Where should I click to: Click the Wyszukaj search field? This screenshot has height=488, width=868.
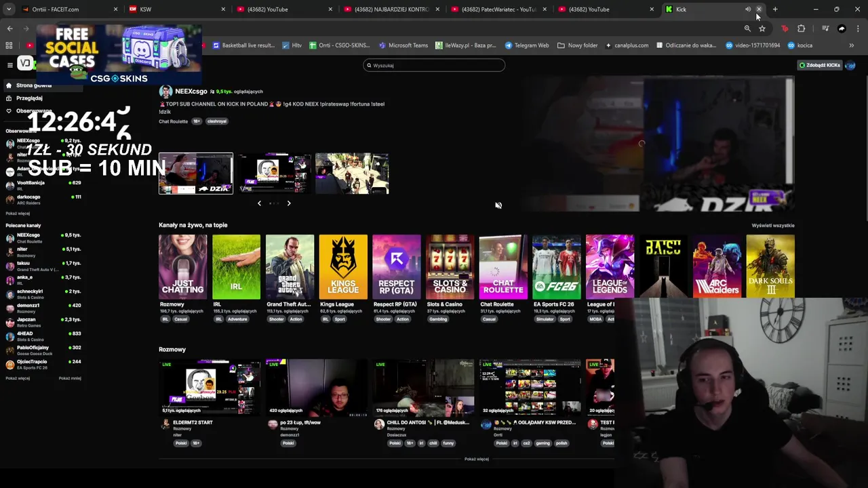434,65
